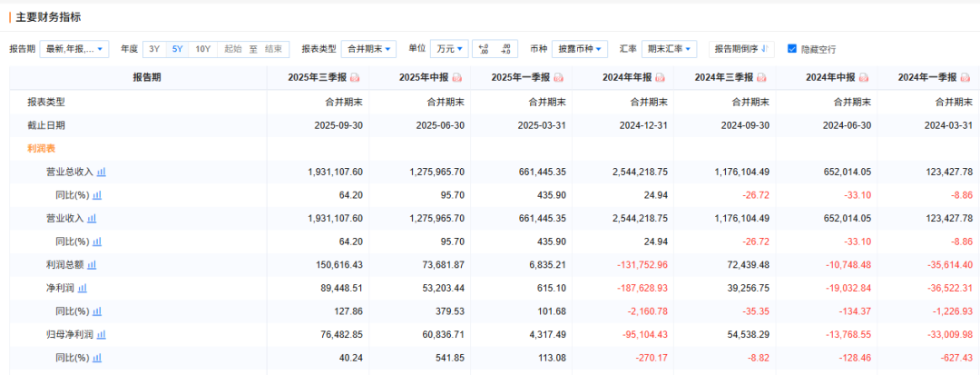Show chart for 归母净利润 row
This screenshot has width=980, height=375.
coord(102,334)
